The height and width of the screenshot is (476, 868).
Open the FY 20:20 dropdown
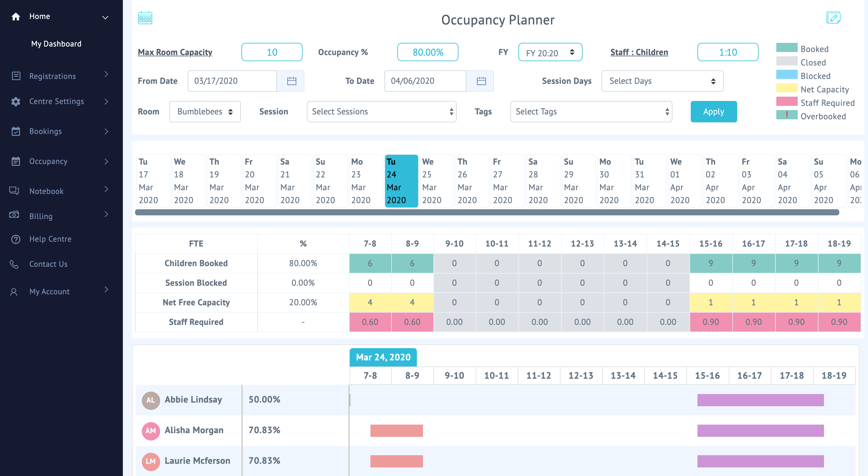point(550,52)
